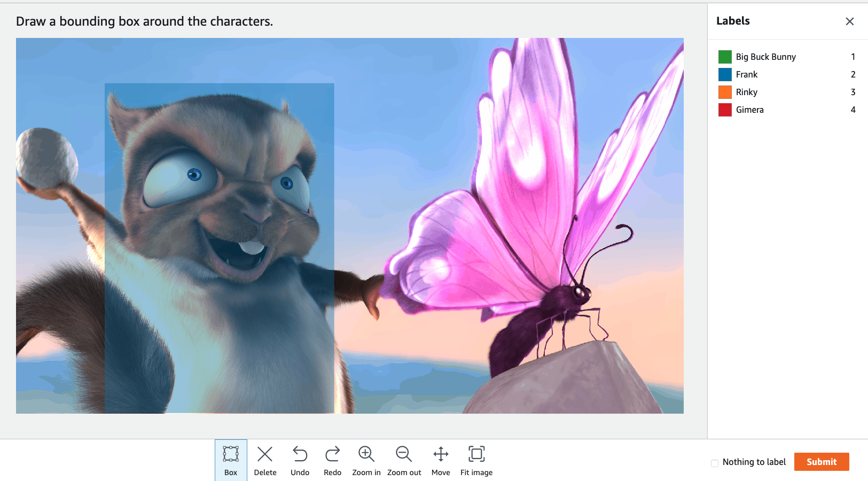
Task: Redo the previous annotation action
Action: click(x=332, y=460)
